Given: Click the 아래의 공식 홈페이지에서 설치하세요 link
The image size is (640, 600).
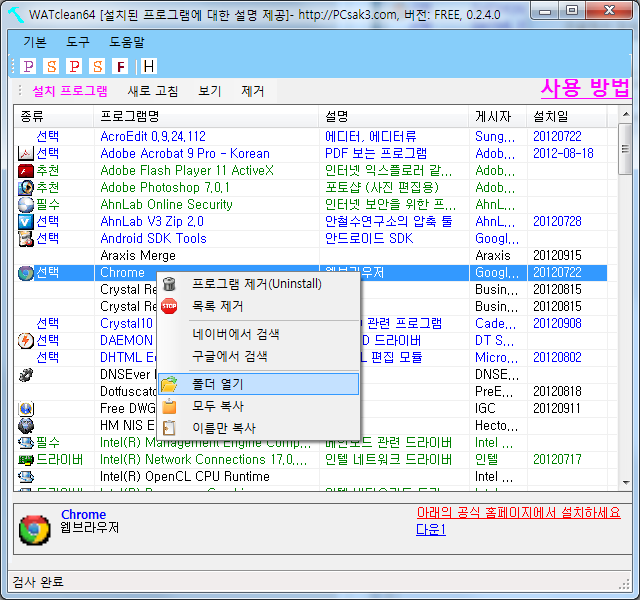Looking at the screenshot, I should coord(518,512).
